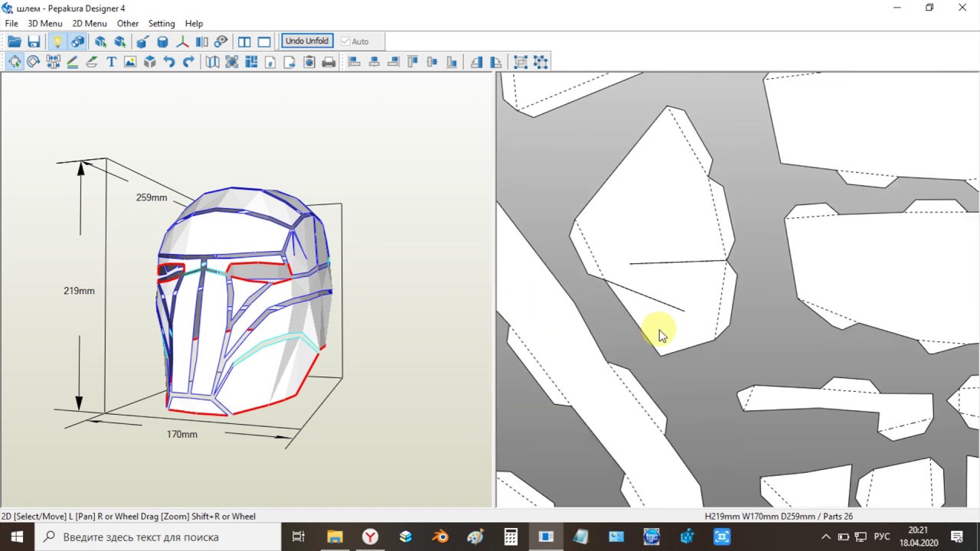Open Calculator from the taskbar
This screenshot has width=980, height=551.
(511, 536)
